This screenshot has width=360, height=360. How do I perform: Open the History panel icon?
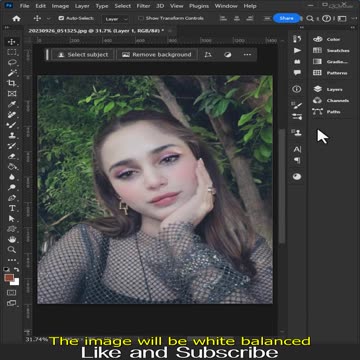coord(297,39)
